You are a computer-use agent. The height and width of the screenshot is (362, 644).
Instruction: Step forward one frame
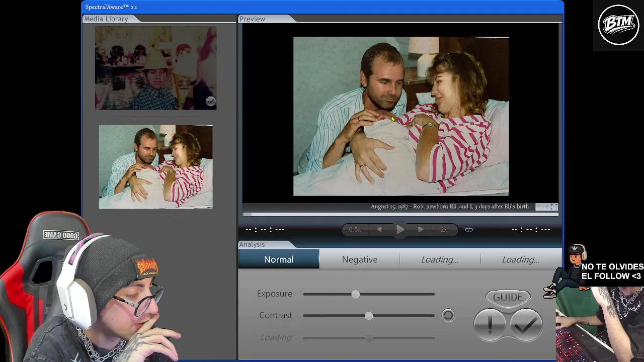click(x=421, y=230)
